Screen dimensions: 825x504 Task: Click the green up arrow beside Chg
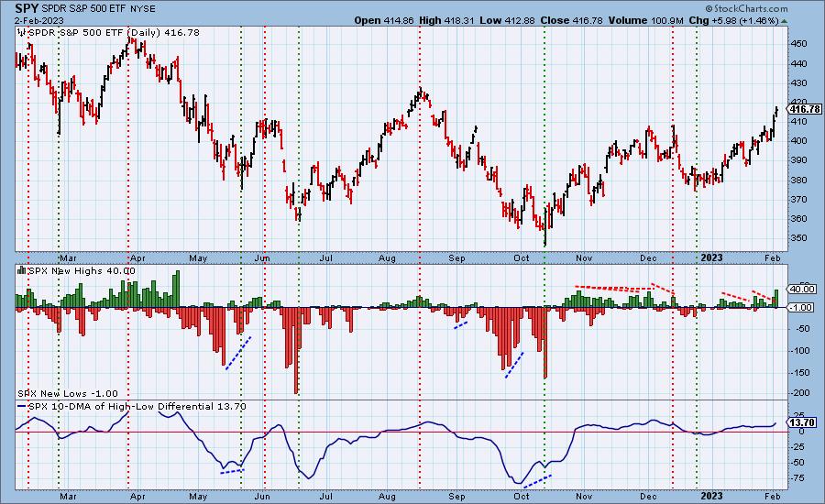coord(784,21)
